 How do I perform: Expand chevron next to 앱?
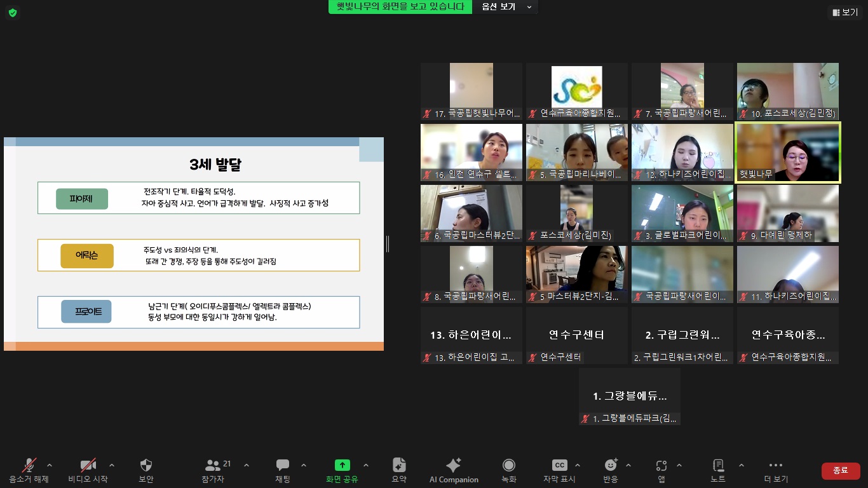coord(679,465)
